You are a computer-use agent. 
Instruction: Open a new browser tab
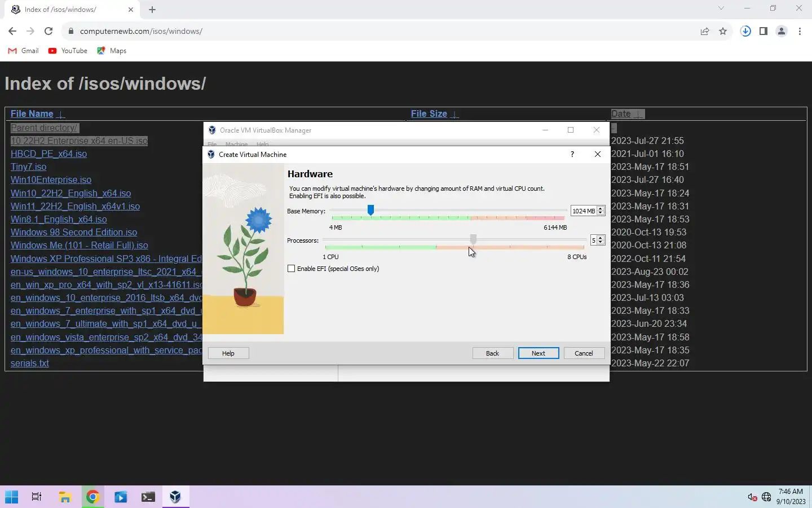coord(152,10)
